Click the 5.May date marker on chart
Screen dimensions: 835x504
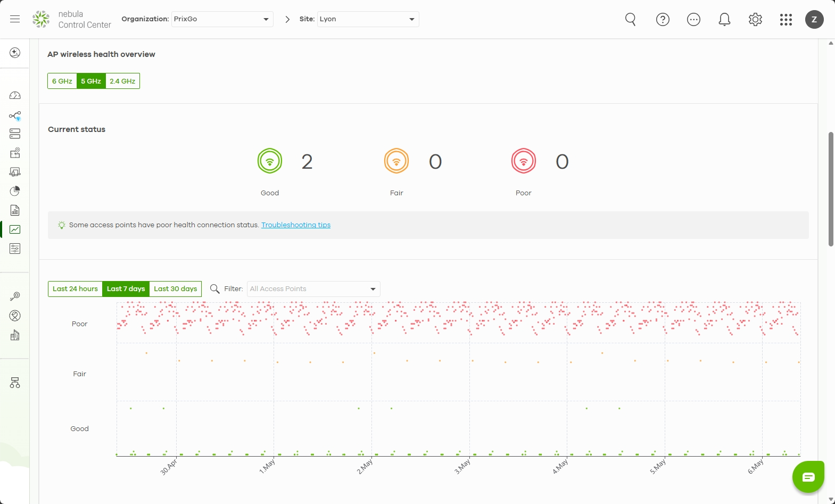pyautogui.click(x=658, y=467)
